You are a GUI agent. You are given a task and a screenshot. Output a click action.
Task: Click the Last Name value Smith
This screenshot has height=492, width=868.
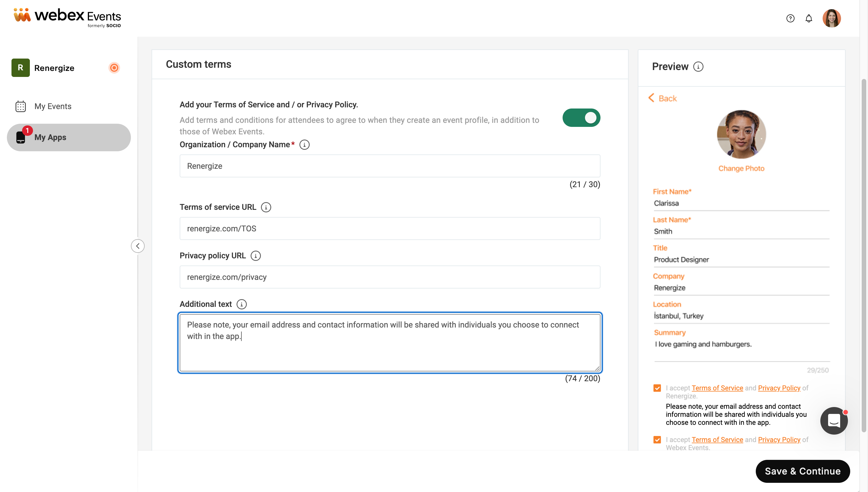[x=663, y=231]
